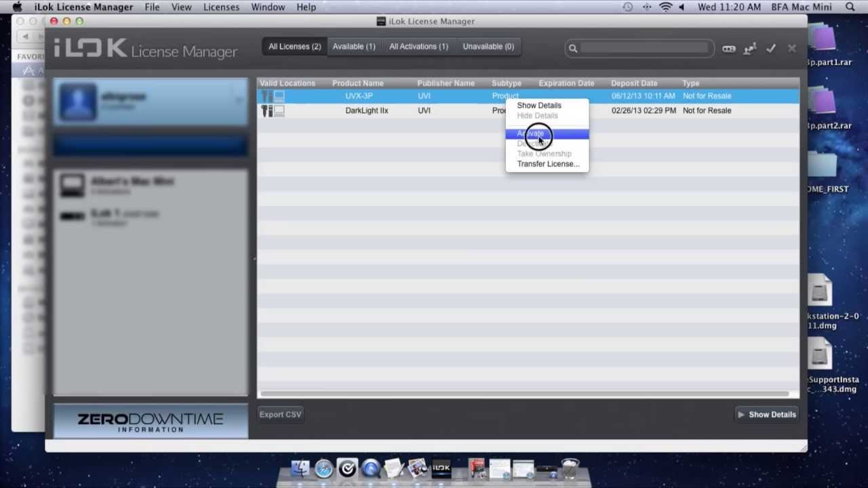Open the View menu
Image resolution: width=868 pixels, height=488 pixels.
[181, 7]
